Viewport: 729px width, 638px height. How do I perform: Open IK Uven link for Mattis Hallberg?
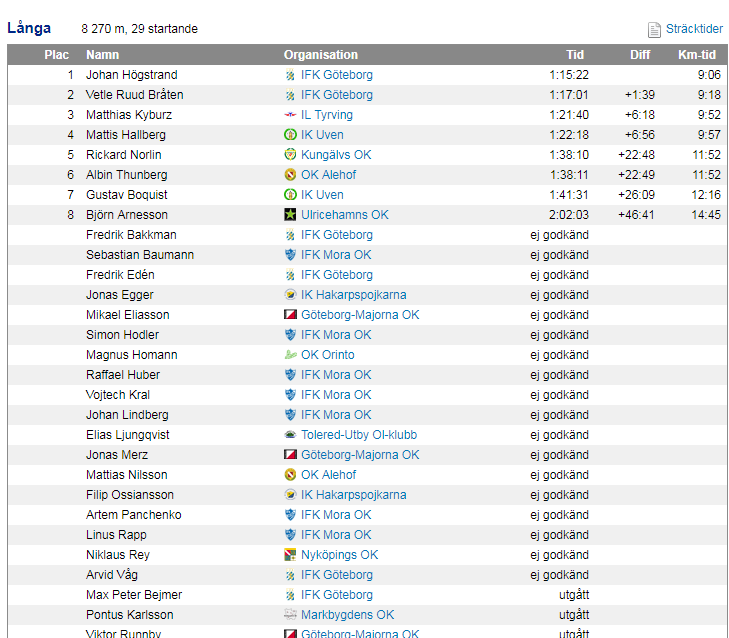(322, 135)
